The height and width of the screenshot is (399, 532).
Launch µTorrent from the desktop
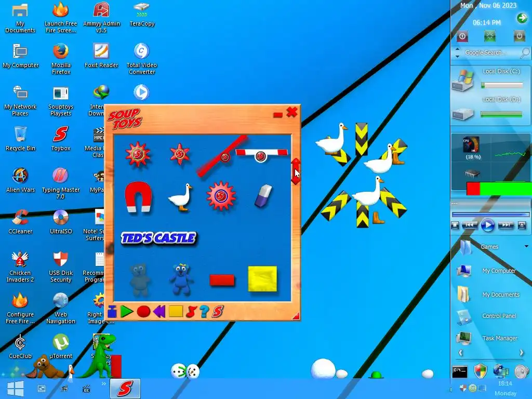click(61, 347)
